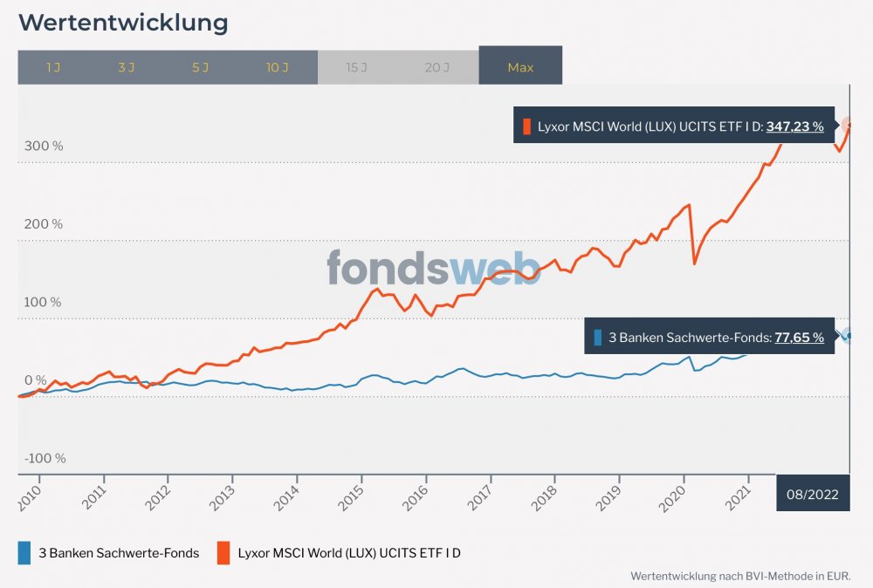The width and height of the screenshot is (873, 588).
Task: Click the blue 3 Banken legend swatch
Action: click(x=24, y=553)
